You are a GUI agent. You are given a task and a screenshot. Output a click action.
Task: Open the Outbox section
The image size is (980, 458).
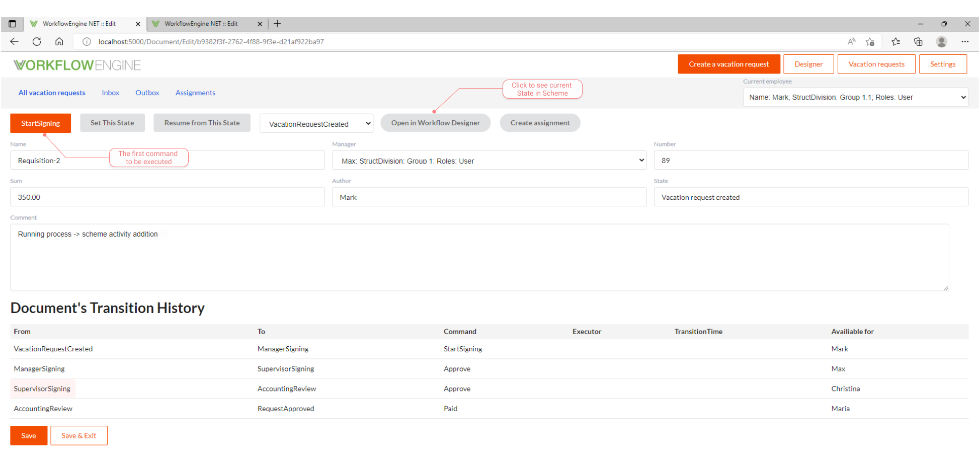click(x=147, y=93)
